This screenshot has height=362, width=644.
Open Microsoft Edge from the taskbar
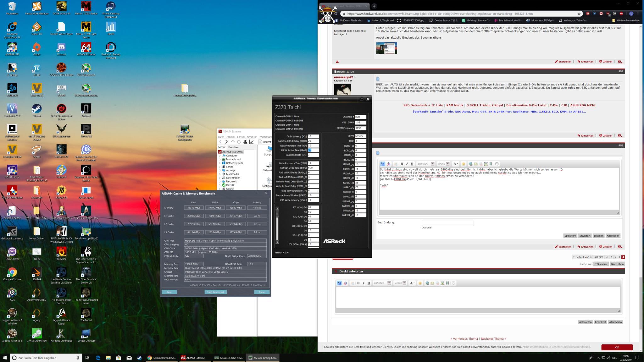(98, 358)
